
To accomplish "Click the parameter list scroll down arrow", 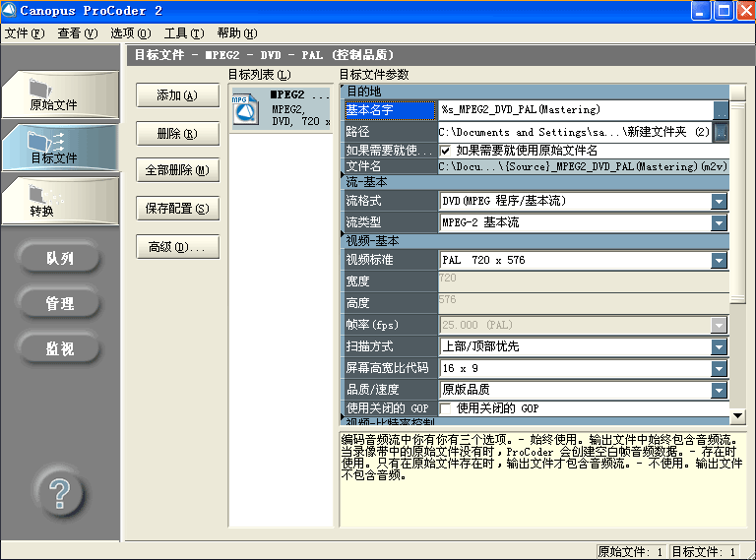I will pyautogui.click(x=737, y=416).
